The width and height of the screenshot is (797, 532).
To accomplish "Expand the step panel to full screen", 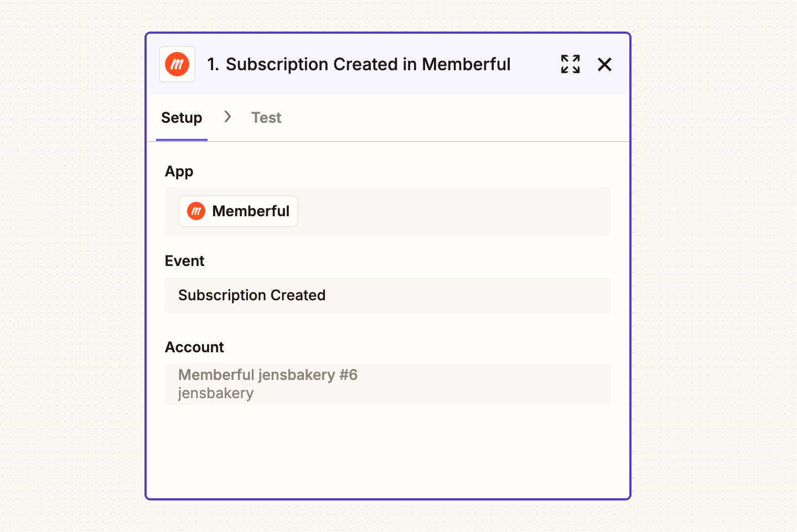I will click(570, 64).
